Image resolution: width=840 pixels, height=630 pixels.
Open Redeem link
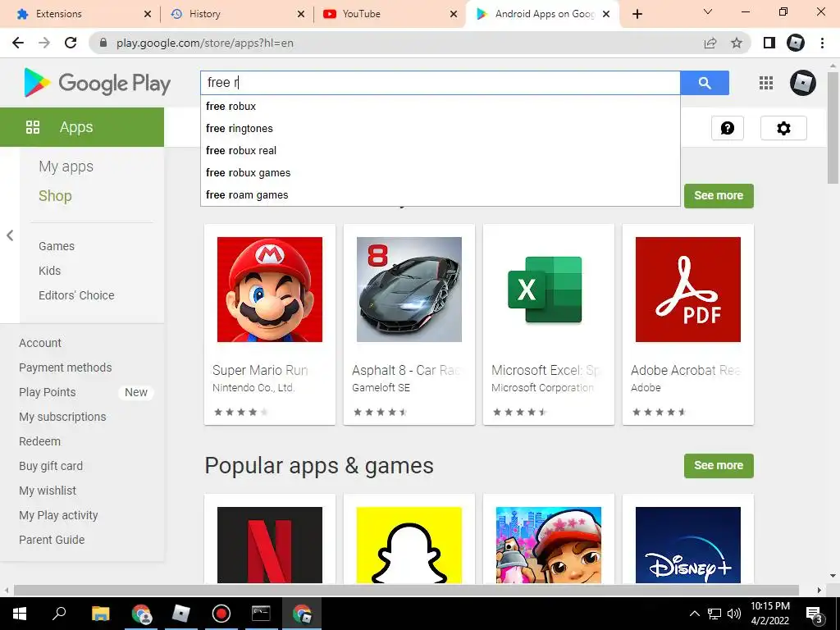39,442
